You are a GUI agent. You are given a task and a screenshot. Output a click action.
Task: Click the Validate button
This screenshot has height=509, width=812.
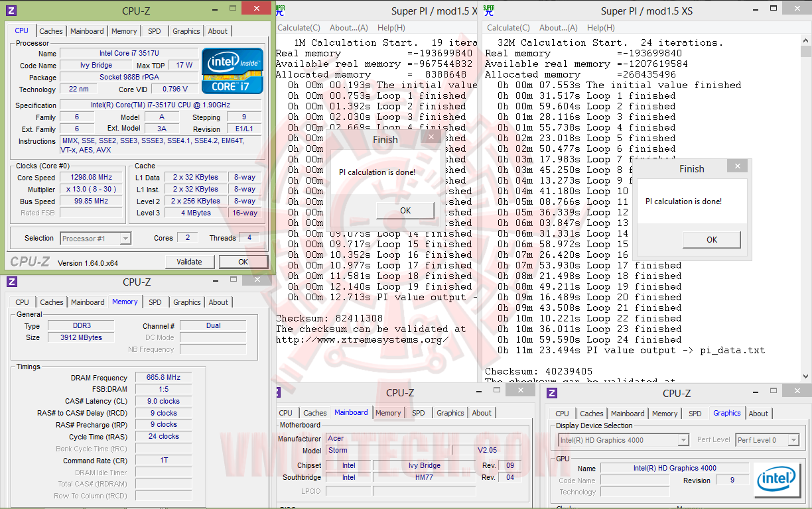(x=189, y=262)
